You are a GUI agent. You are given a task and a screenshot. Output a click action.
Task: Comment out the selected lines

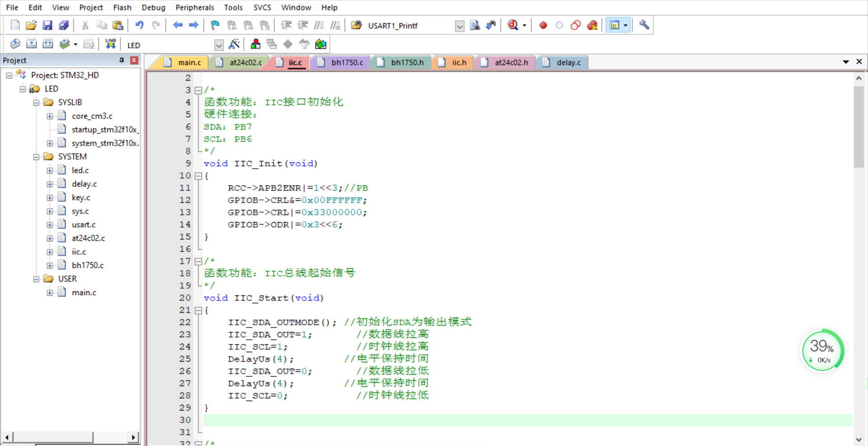click(x=319, y=25)
